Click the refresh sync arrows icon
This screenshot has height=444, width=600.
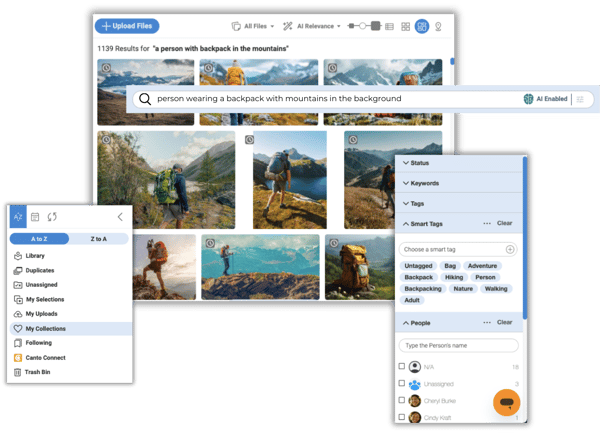pyautogui.click(x=52, y=216)
